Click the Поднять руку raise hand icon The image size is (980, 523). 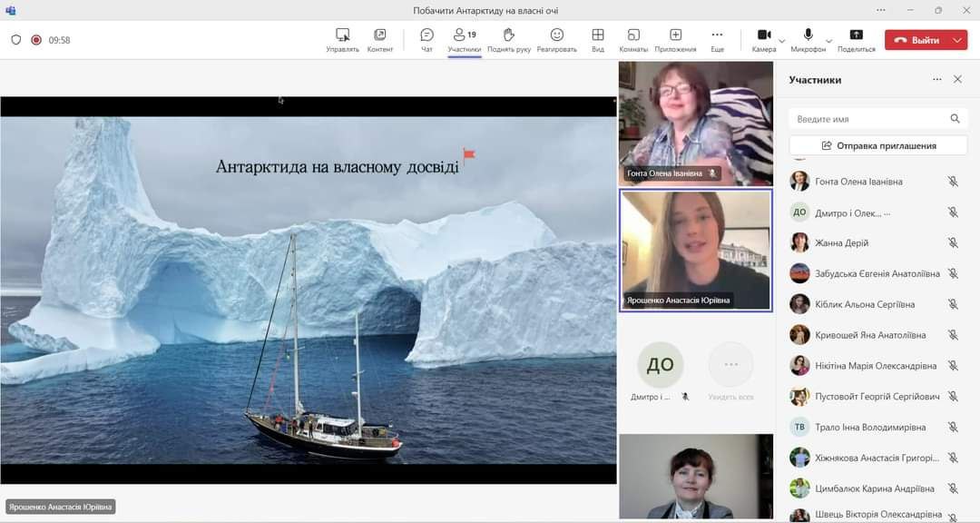tap(508, 35)
